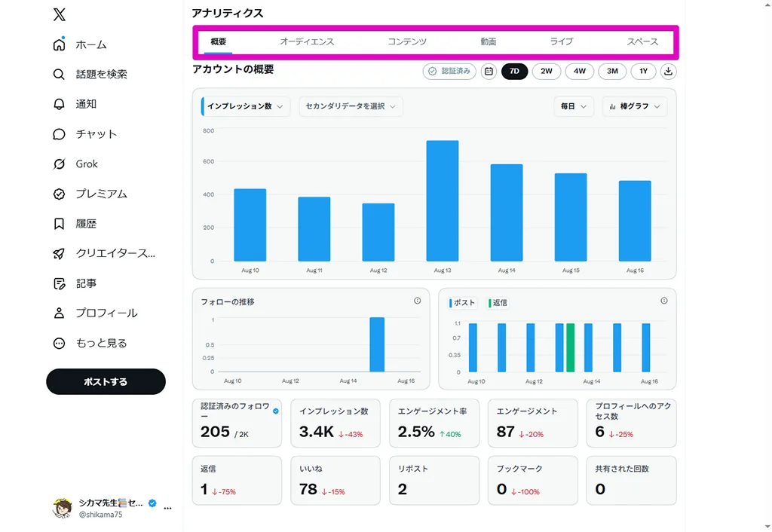The height and width of the screenshot is (532, 772).
Task: Click info icon on ポスト/返信 chart
Action: click(x=663, y=301)
